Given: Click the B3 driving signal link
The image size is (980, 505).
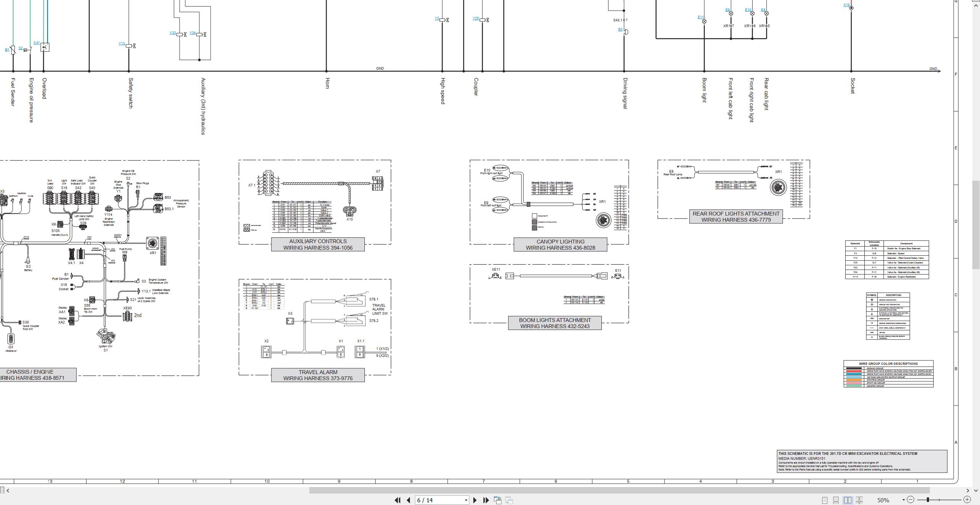Looking at the screenshot, I should coord(620,29).
